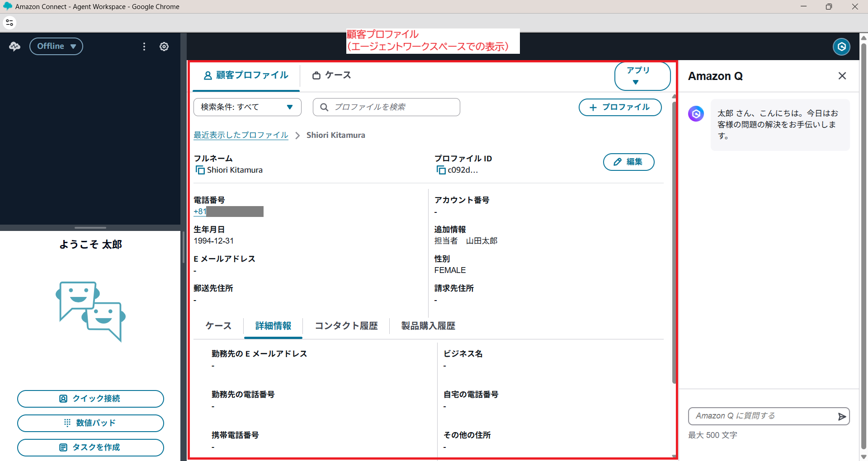Click the Amazon Connect cloud logo
The height and width of the screenshot is (461, 868).
pyautogui.click(x=14, y=46)
